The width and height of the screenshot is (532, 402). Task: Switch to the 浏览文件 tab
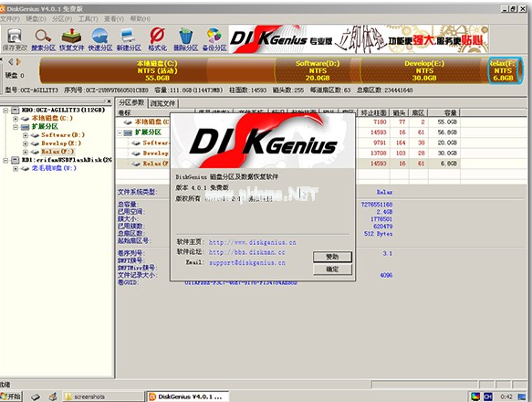tap(162, 103)
